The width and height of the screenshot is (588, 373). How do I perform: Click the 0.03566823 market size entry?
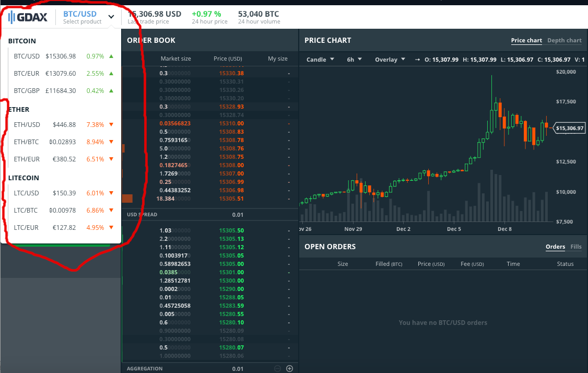pos(175,123)
